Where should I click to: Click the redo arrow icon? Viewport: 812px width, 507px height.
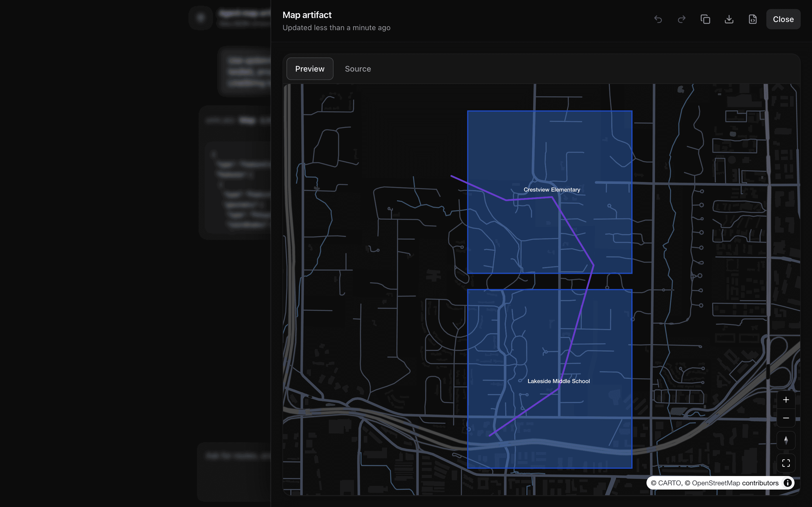[681, 19]
